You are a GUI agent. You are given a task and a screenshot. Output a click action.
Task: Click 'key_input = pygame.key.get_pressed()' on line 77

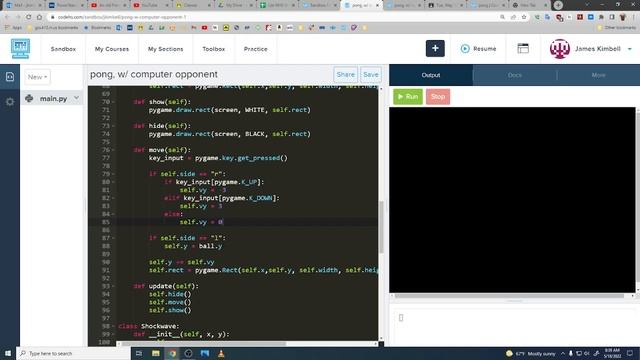pos(218,158)
